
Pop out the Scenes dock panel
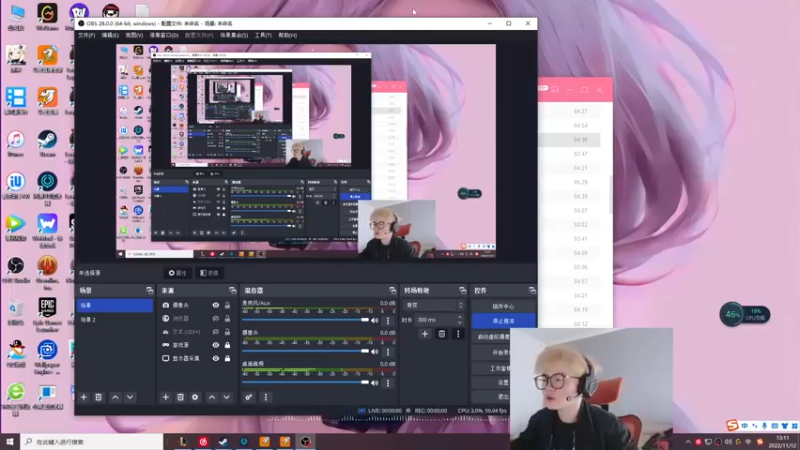point(149,290)
